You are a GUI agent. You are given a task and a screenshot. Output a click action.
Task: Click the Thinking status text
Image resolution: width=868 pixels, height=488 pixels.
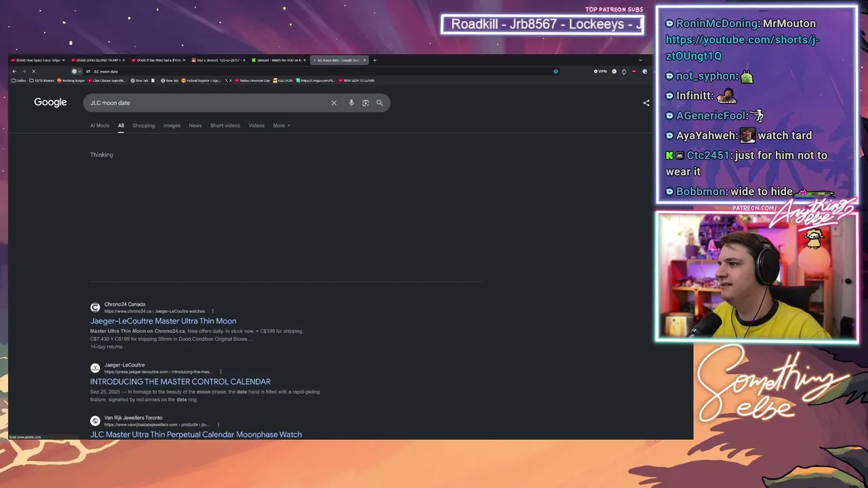click(x=102, y=155)
